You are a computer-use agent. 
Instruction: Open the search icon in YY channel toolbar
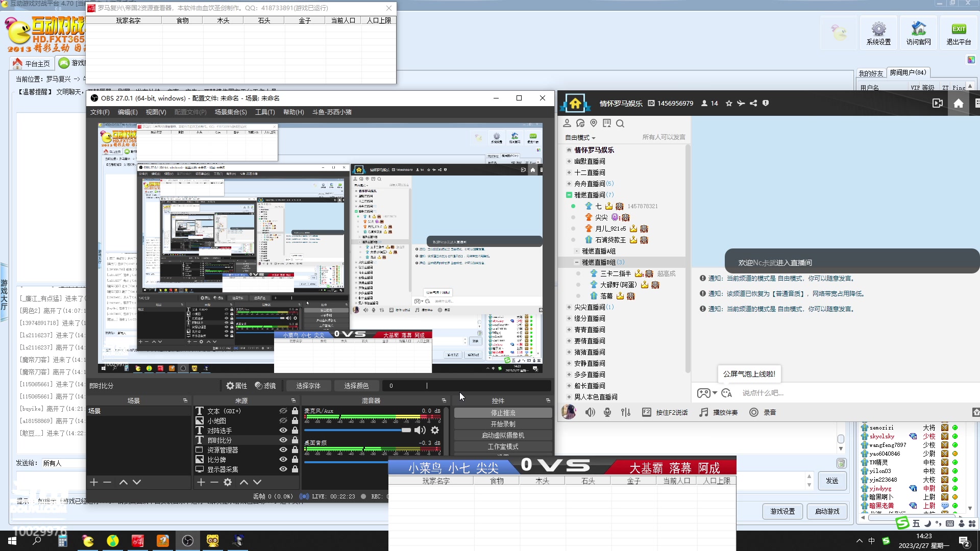[620, 123]
